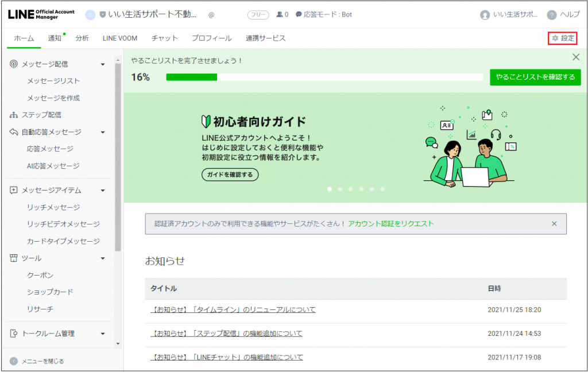Click the shield badge next to account name
The width and height of the screenshot is (588, 372).
click(103, 14)
